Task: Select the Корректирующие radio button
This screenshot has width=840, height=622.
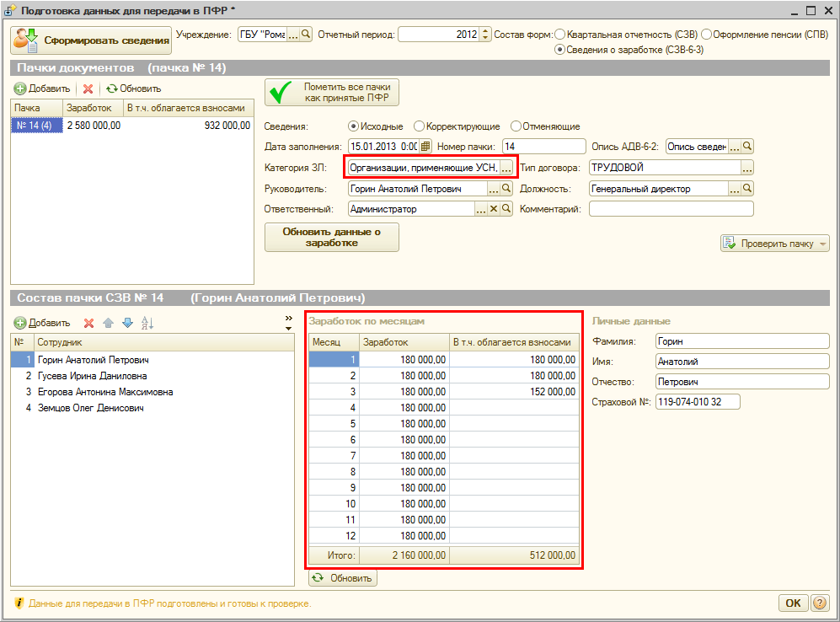Action: 420,126
